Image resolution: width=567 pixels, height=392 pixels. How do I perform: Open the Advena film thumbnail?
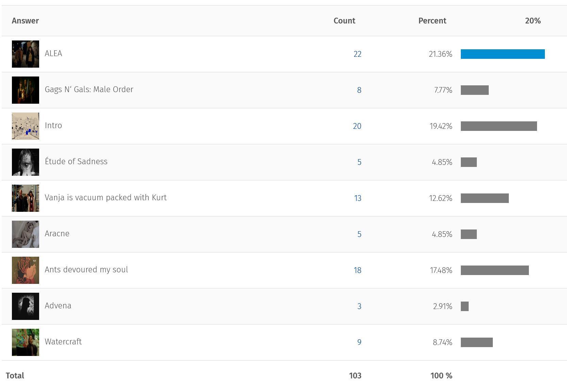[26, 306]
